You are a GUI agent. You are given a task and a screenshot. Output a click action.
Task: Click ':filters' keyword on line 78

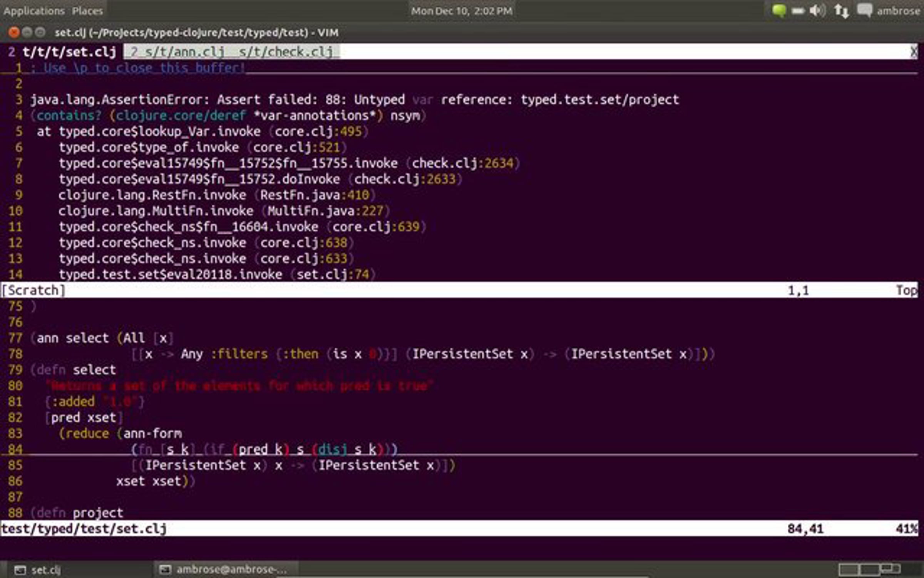pyautogui.click(x=239, y=354)
